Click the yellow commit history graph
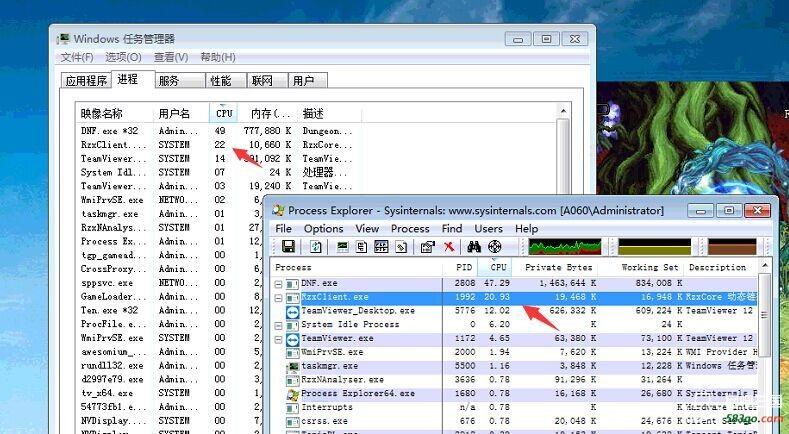 654,247
